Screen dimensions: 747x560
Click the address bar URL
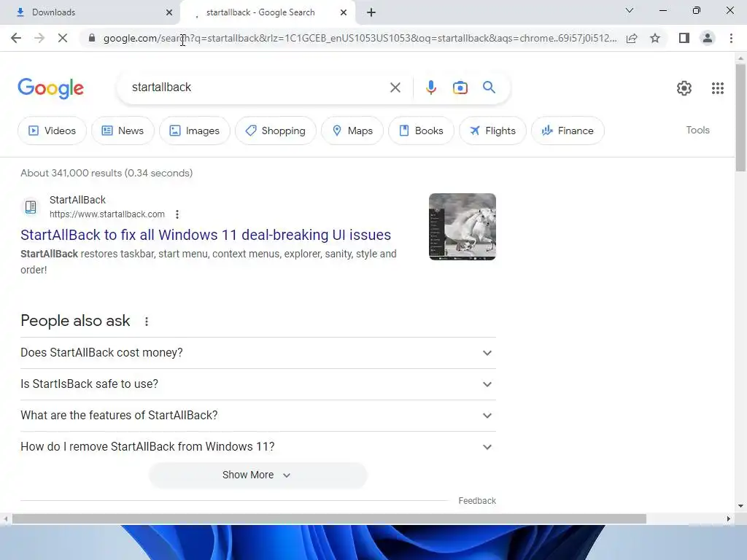pos(360,38)
